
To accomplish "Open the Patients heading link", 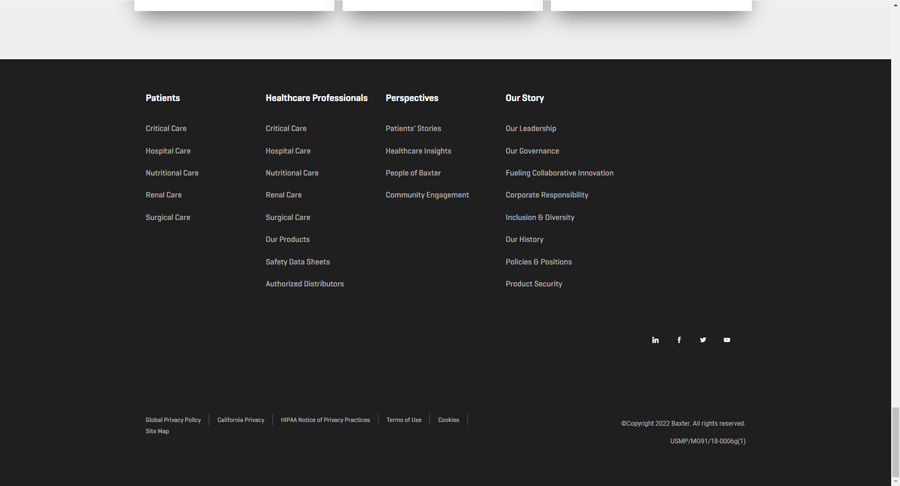I will [162, 98].
